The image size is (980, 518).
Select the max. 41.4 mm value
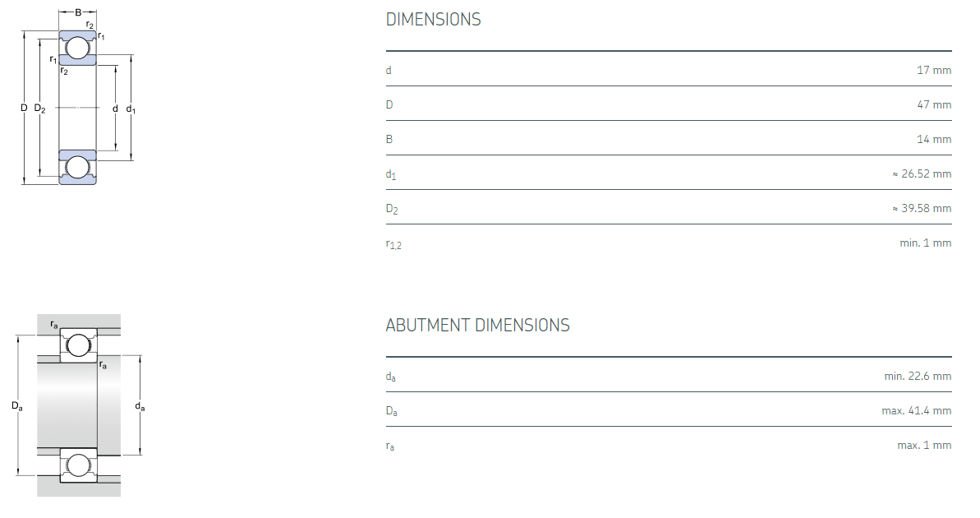click(x=916, y=410)
